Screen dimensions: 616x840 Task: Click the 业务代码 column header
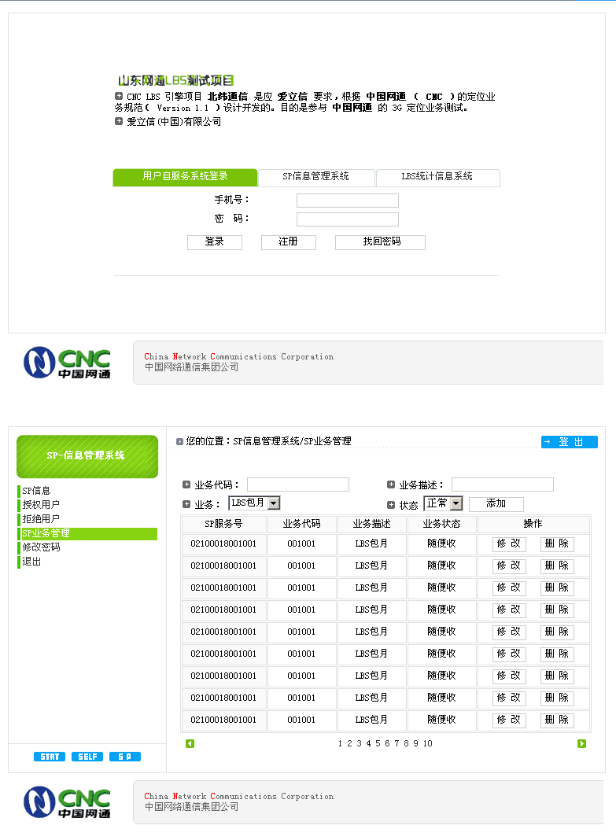tap(301, 524)
